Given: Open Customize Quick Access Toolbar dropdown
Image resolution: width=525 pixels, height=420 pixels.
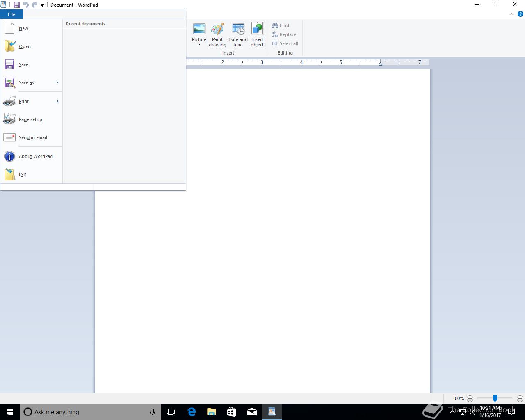Looking at the screenshot, I should coord(42,5).
